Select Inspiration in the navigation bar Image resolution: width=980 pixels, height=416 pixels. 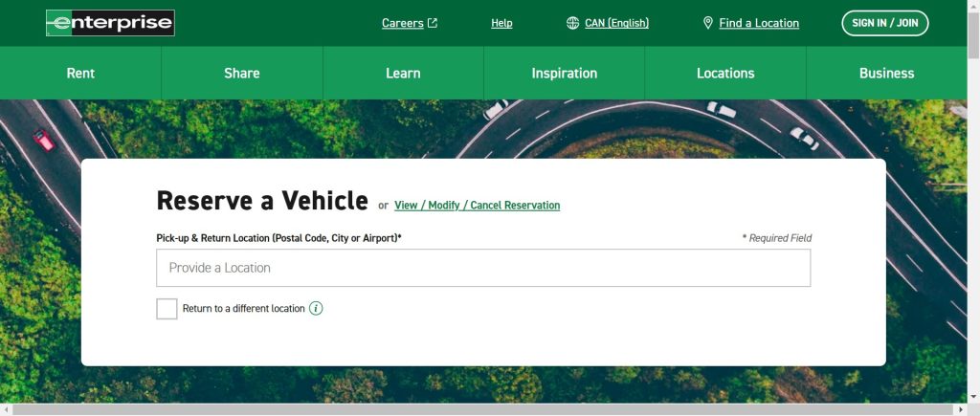coord(564,74)
